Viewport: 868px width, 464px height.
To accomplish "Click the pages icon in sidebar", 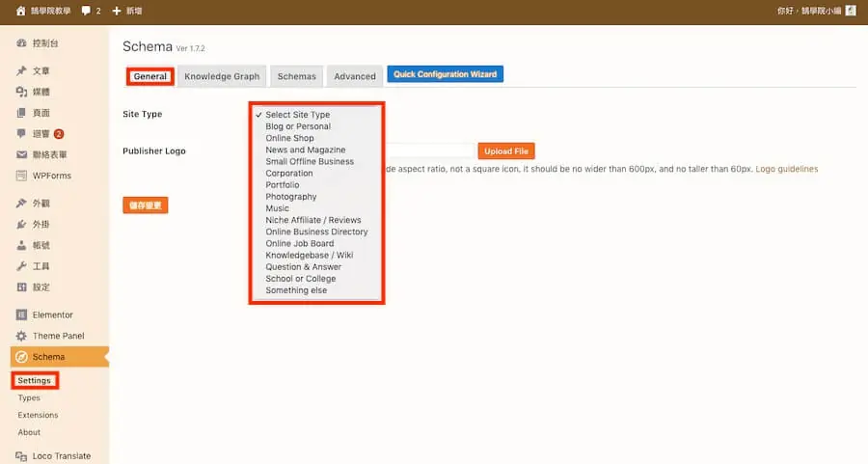I will 21,113.
